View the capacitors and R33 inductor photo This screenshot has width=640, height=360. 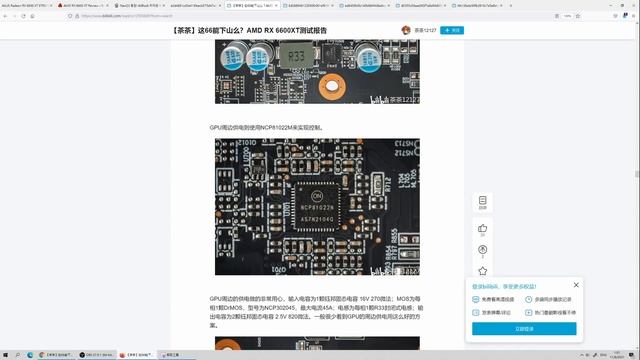(317, 71)
